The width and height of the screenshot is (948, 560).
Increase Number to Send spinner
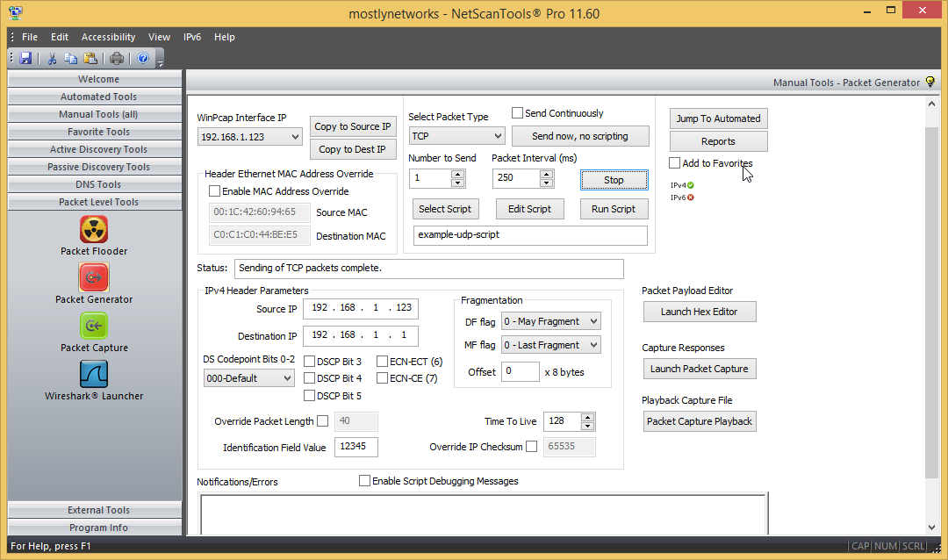457,174
